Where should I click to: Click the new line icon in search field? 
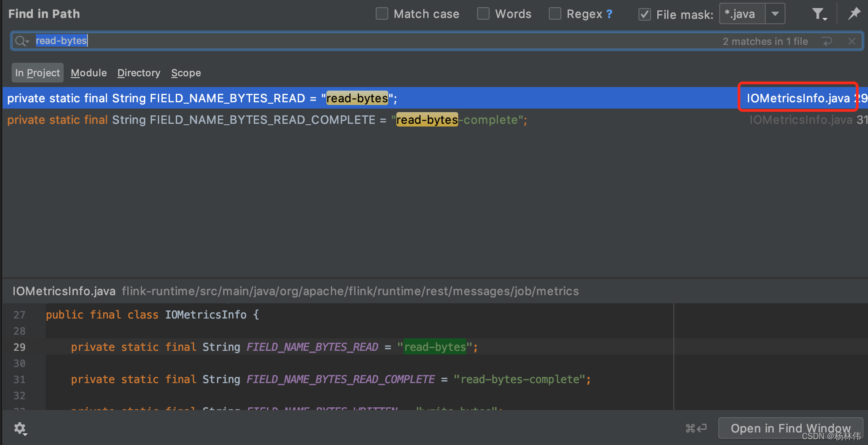(827, 41)
